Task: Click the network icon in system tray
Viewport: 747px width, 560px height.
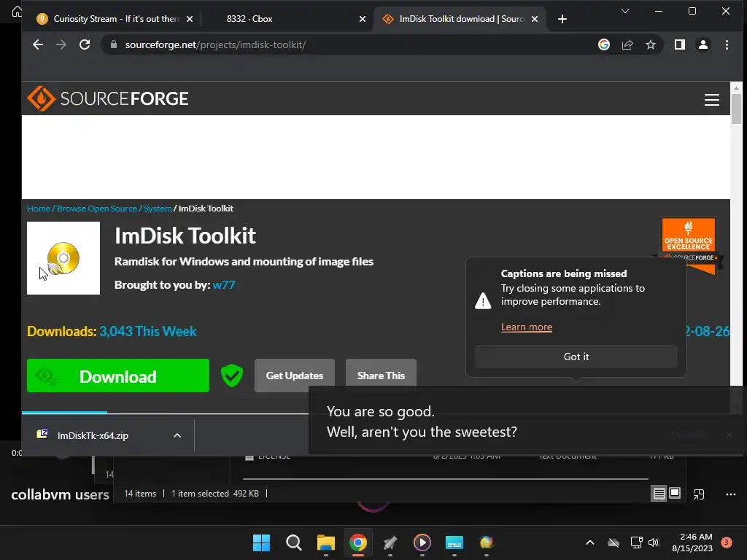Action: point(636,542)
